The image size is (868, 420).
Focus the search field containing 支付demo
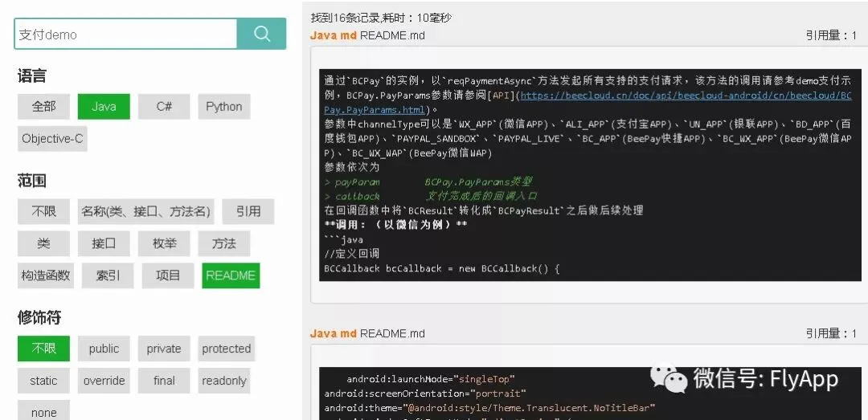coord(125,34)
